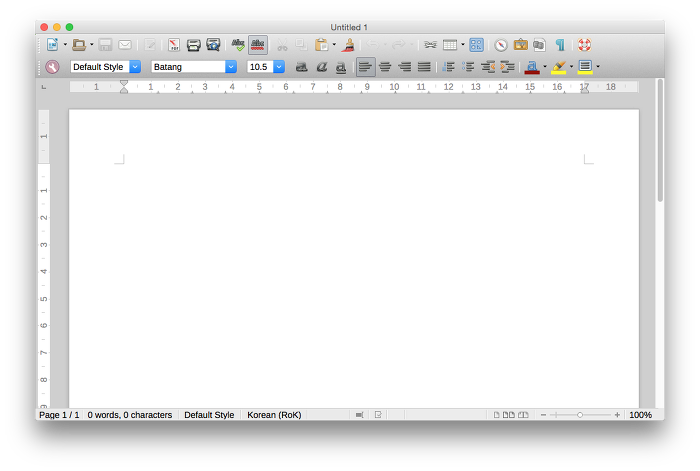This screenshot has height=471, width=700.
Task: Select single-page view layout
Action: (x=496, y=415)
